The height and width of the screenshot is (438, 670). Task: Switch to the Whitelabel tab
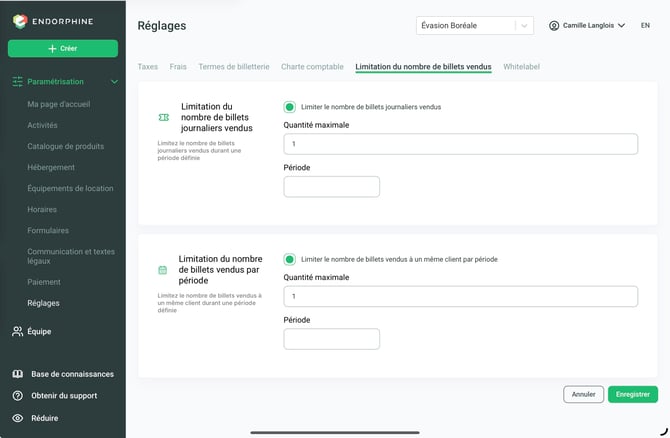(x=521, y=67)
